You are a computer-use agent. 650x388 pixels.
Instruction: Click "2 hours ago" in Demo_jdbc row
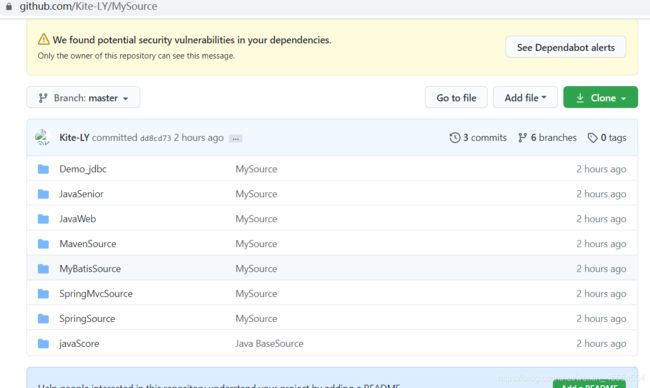click(x=601, y=169)
